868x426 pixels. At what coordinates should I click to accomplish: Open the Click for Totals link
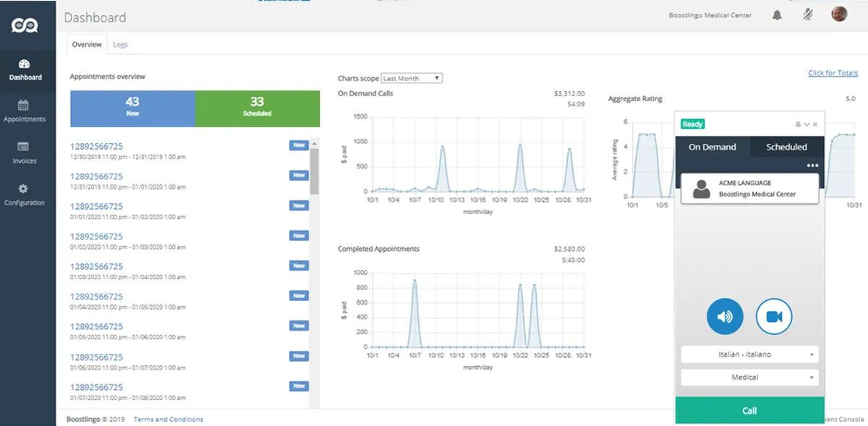click(833, 73)
